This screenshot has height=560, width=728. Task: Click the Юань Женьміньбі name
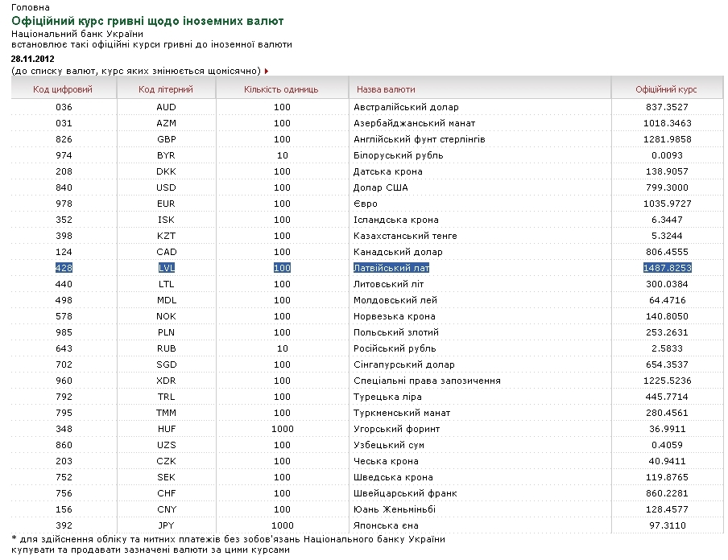point(395,509)
